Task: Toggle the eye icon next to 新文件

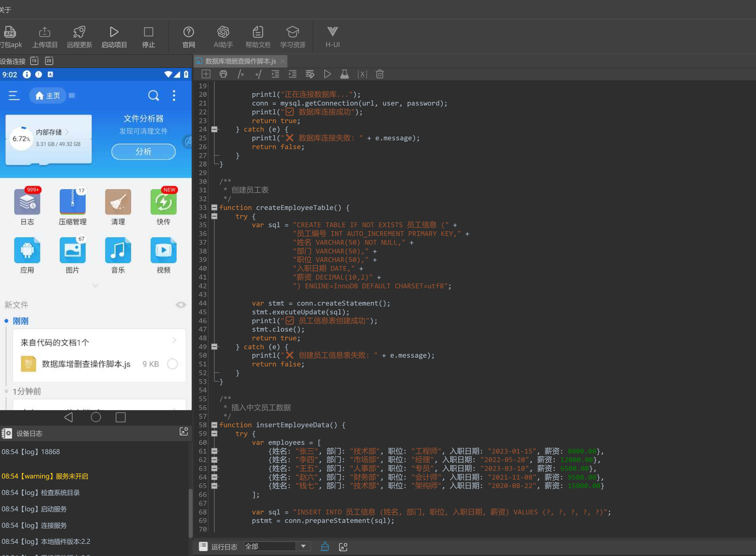Action: (181, 305)
